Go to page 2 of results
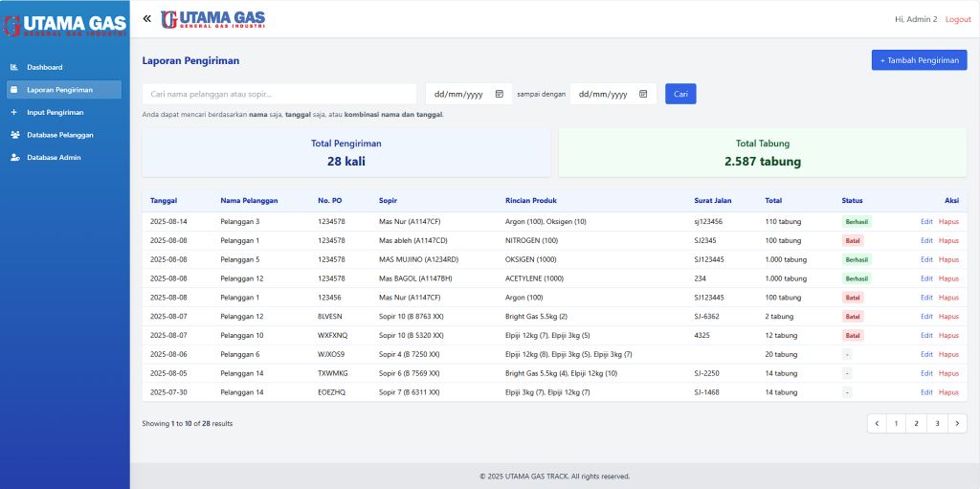The image size is (980, 489). (917, 423)
